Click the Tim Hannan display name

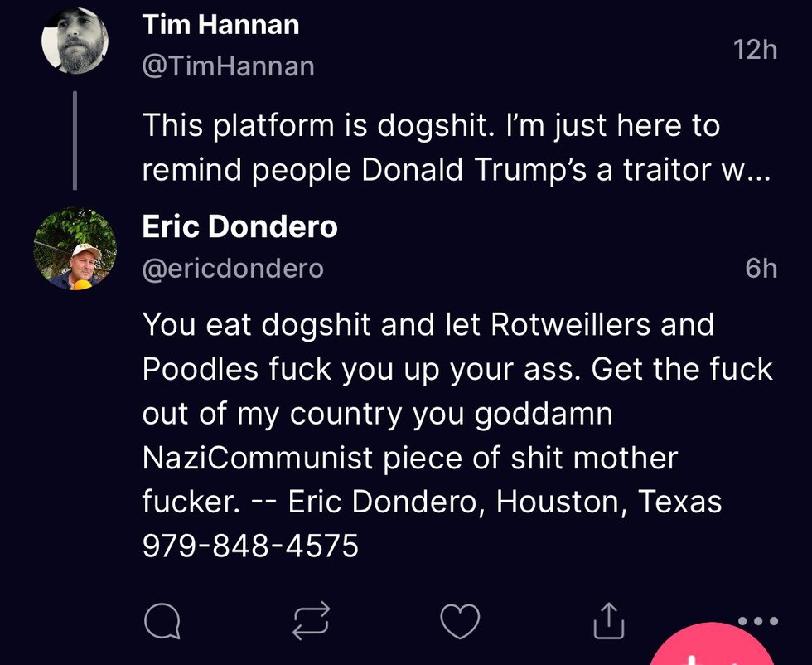tap(220, 24)
